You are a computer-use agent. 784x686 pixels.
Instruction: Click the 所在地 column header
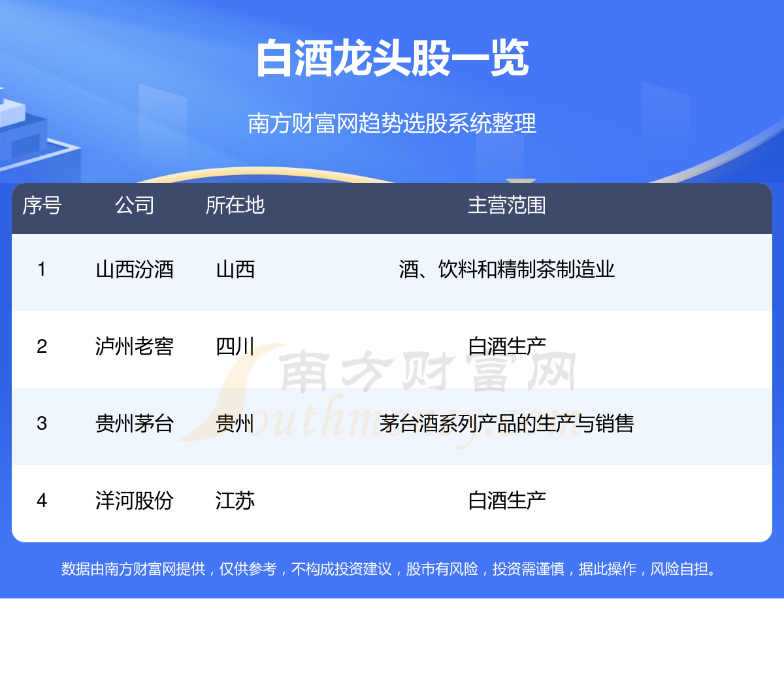(x=235, y=205)
